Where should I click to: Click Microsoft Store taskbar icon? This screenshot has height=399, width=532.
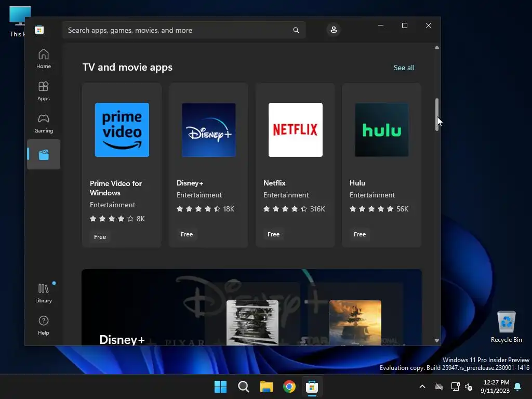tap(312, 387)
